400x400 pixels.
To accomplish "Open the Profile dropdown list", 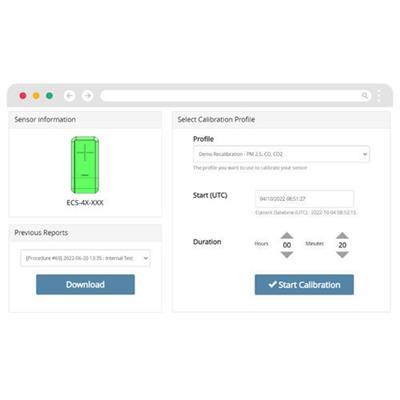I will tap(281, 154).
